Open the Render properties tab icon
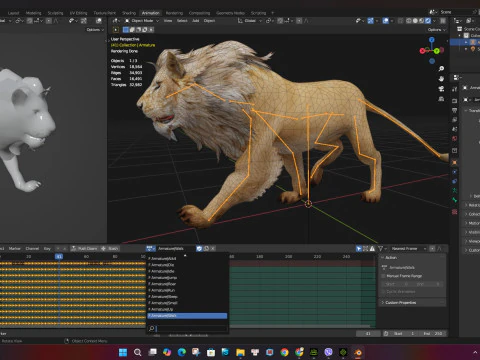 (x=454, y=101)
